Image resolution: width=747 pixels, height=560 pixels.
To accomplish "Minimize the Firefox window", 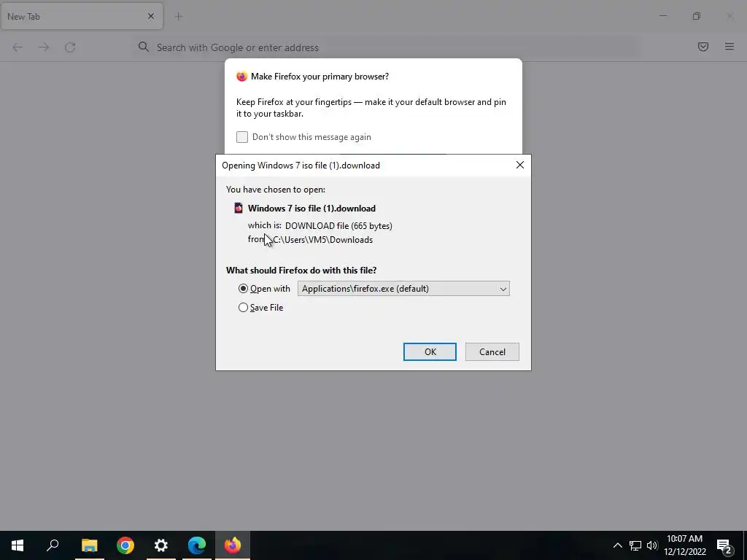I will (x=663, y=16).
